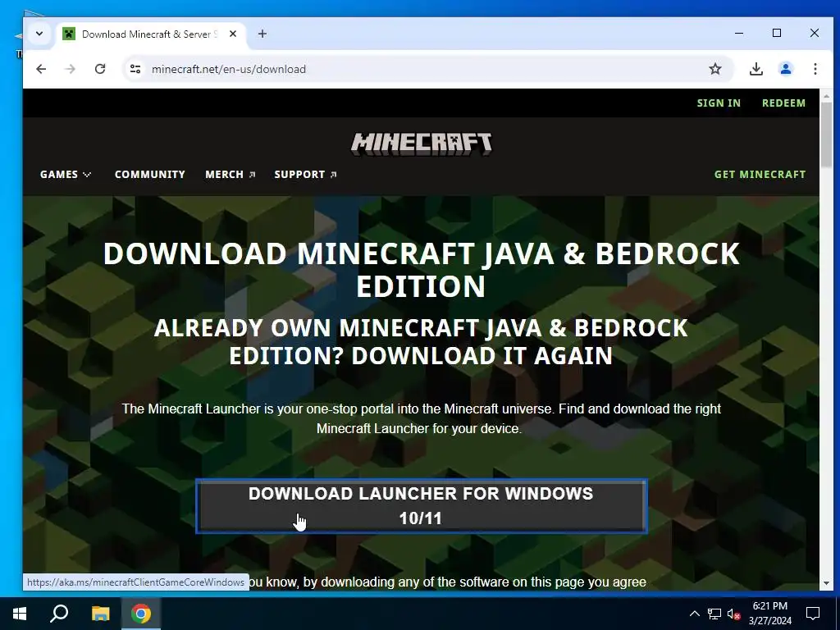
Task: Open the MERCH external link
Action: 231,175
